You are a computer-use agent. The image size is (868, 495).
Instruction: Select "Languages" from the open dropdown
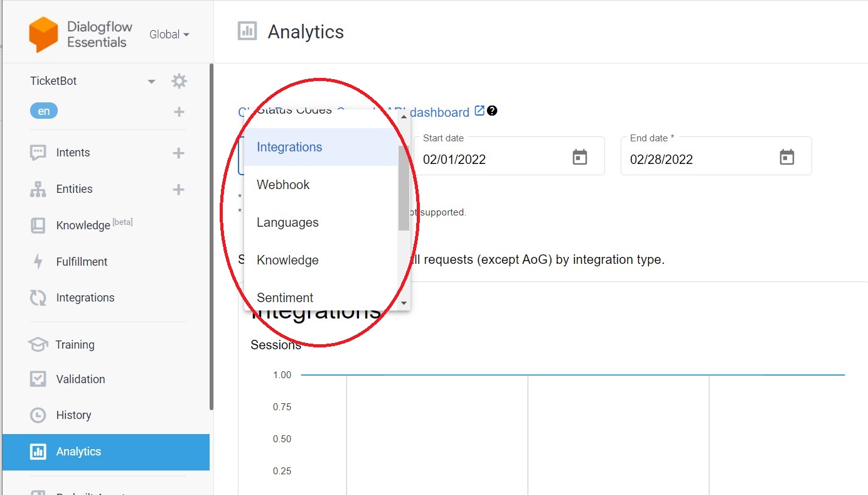point(287,222)
